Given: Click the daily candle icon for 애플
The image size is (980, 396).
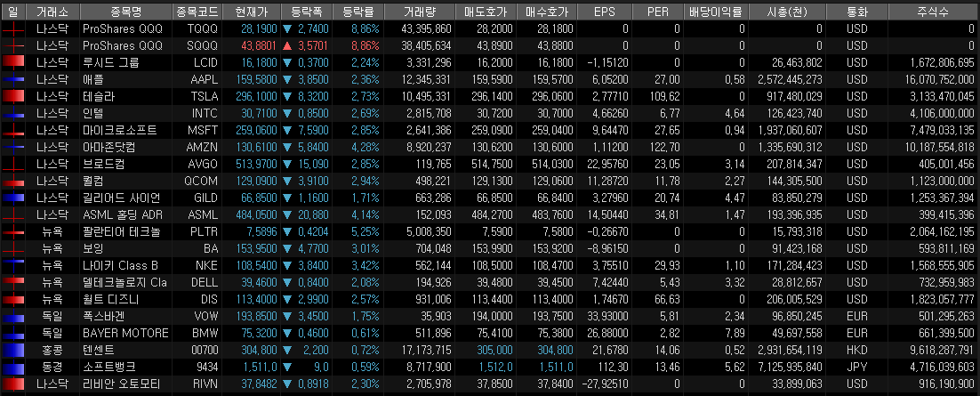Looking at the screenshot, I should (12, 79).
